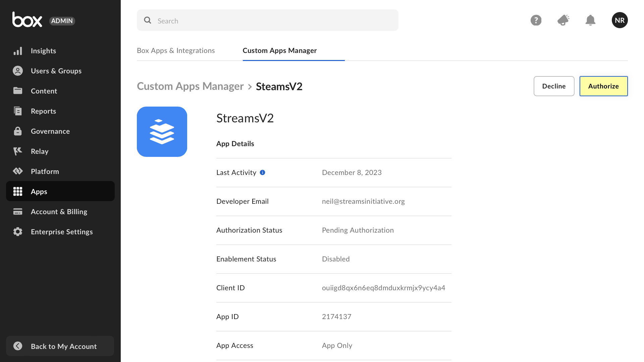
Task: Click the StreamsV2 app logo
Action: point(162,132)
